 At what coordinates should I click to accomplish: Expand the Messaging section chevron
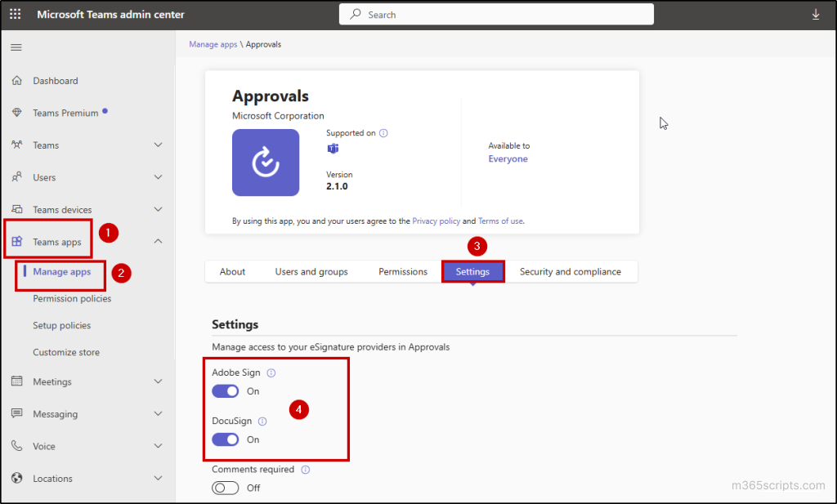click(x=158, y=414)
